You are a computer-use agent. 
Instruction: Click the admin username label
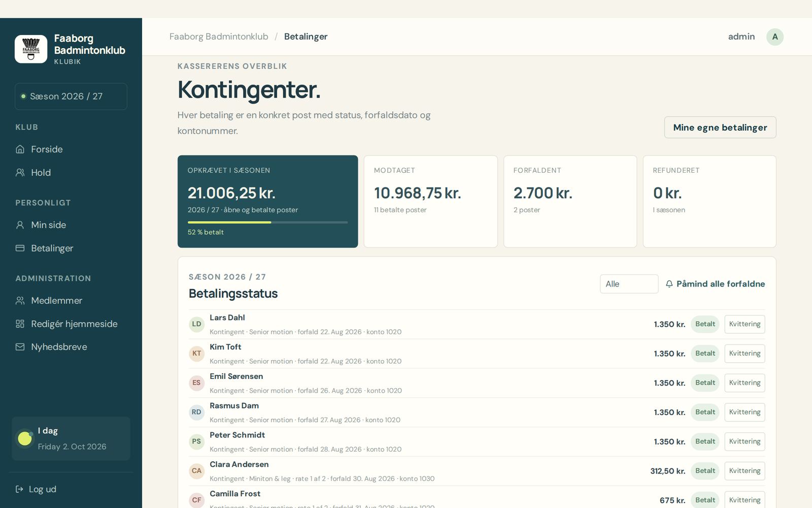point(741,37)
